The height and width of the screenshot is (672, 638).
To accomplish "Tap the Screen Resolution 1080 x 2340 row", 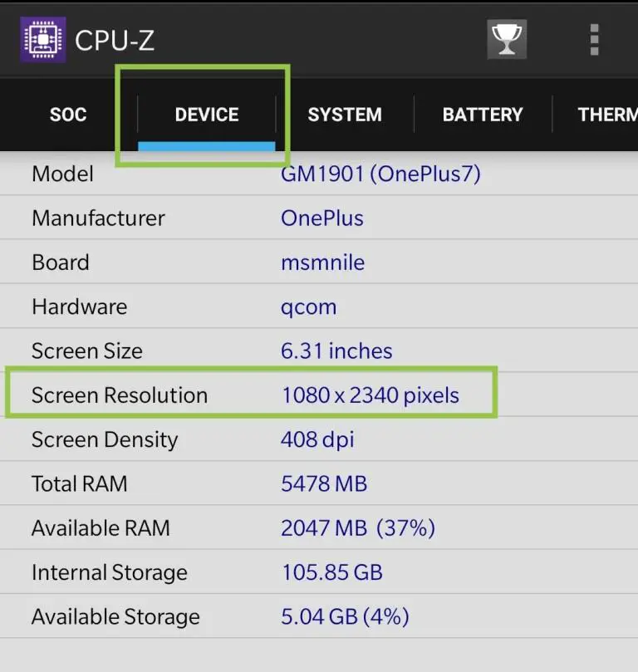I will [x=319, y=395].
